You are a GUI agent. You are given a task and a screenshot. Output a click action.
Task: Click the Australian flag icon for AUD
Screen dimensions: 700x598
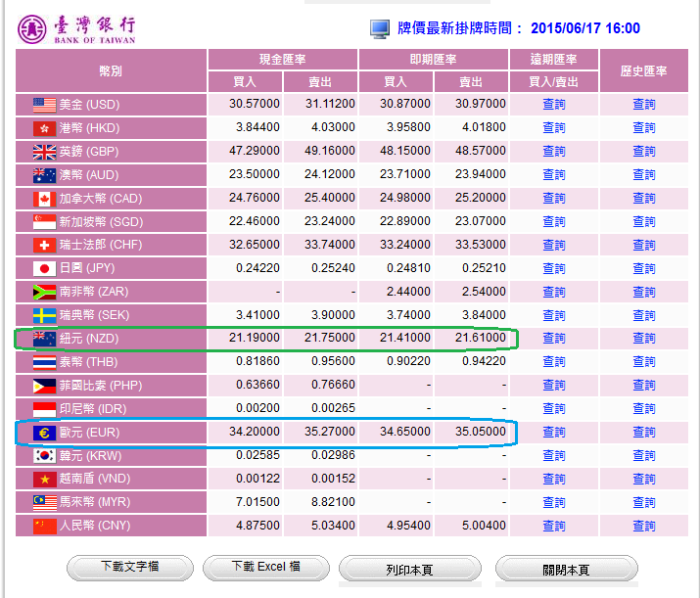click(x=44, y=175)
